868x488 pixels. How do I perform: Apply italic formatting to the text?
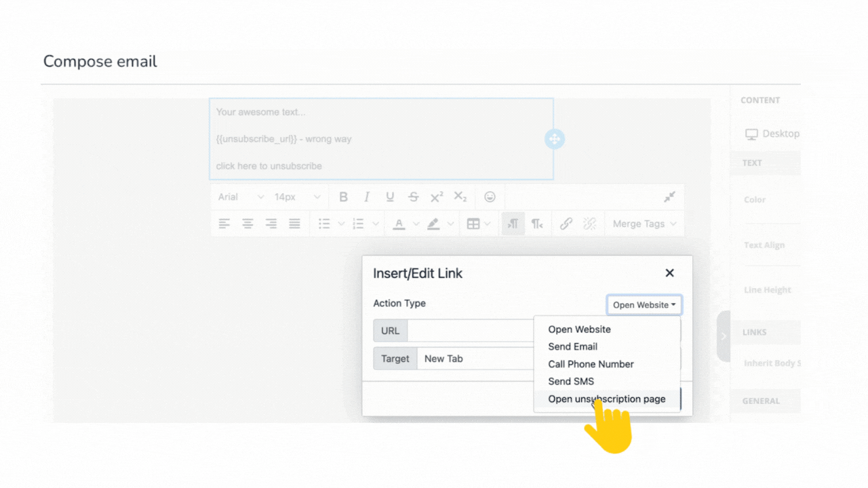pos(367,197)
